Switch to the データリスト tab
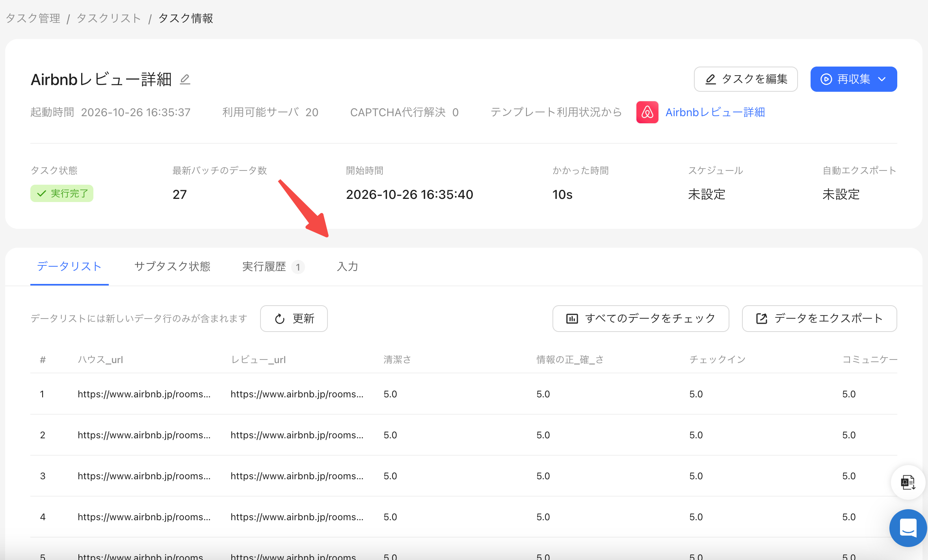 point(69,267)
